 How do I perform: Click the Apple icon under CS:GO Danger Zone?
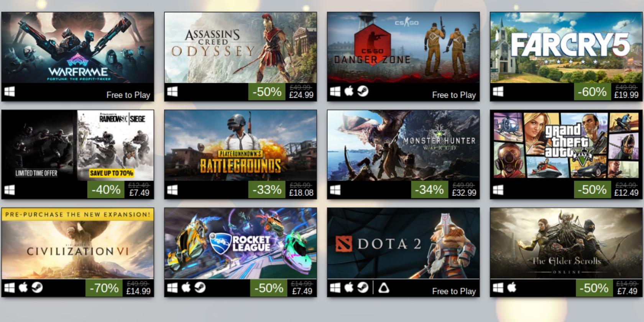tap(349, 91)
